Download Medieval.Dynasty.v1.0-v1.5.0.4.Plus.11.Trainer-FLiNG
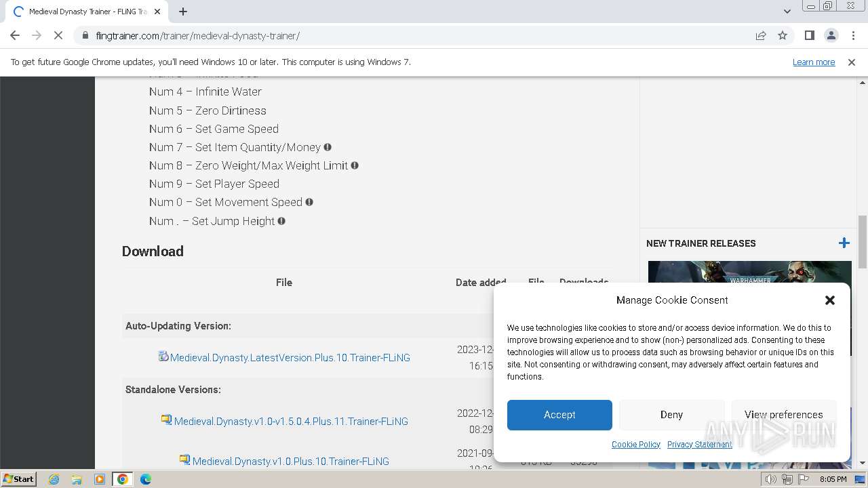868x488 pixels. pos(291,421)
